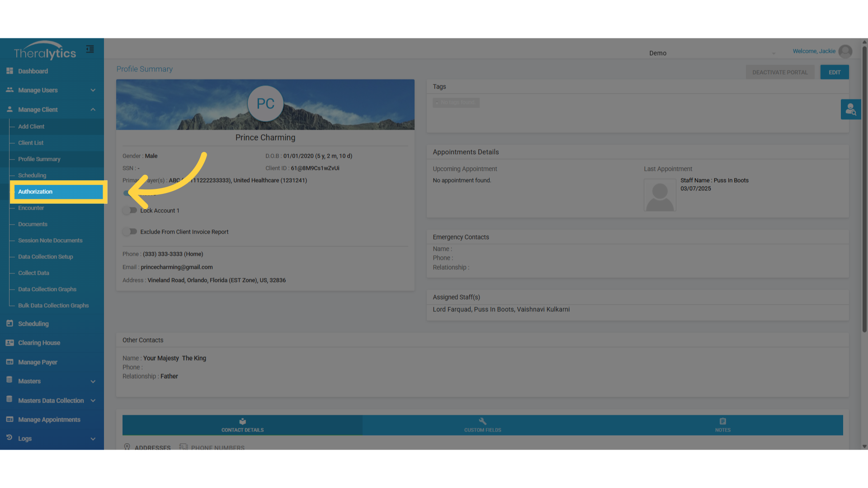Click the page vertical scrollbar
The width and height of the screenshot is (868, 488).
pyautogui.click(x=864, y=190)
